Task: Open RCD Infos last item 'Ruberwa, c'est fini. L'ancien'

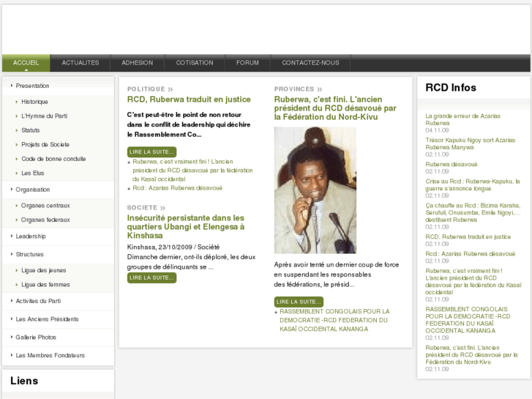Action: point(471,354)
